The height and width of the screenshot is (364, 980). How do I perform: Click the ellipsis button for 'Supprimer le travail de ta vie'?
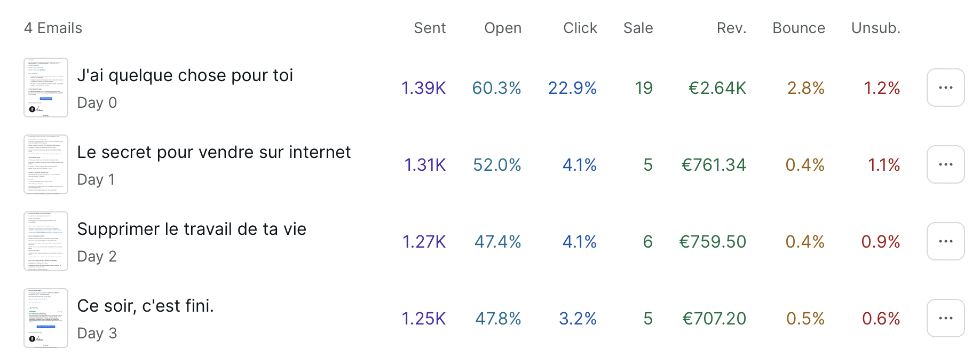[x=945, y=241]
